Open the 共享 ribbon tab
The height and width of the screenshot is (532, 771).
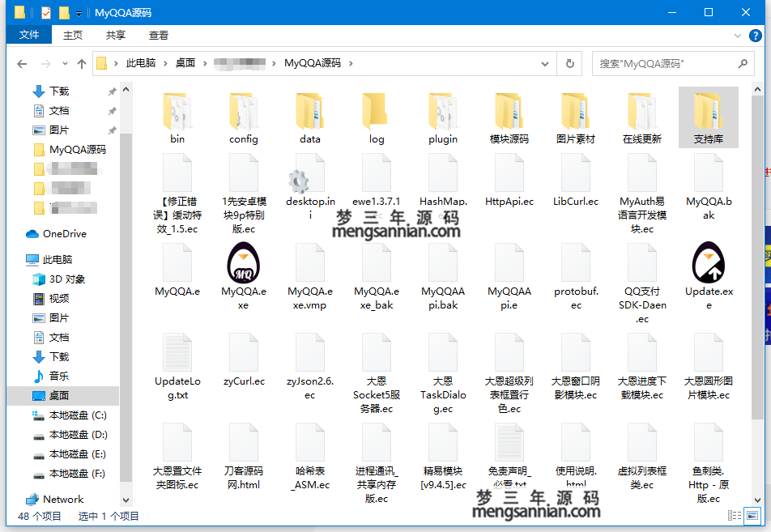[x=116, y=35]
